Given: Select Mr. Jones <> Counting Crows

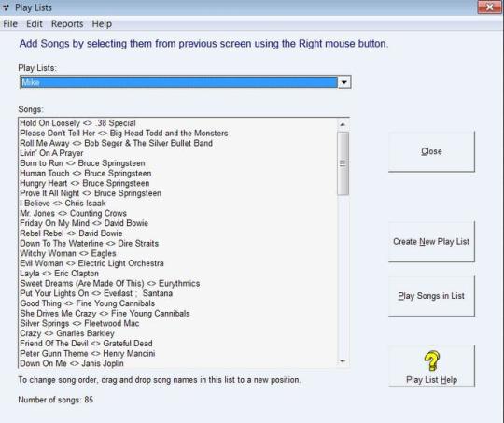Looking at the screenshot, I should tap(178, 213).
